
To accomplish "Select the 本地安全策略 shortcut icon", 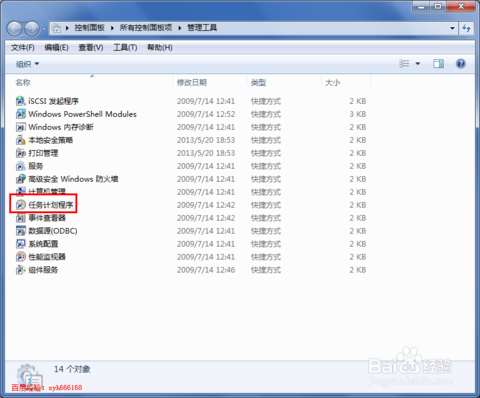I will pos(20,140).
